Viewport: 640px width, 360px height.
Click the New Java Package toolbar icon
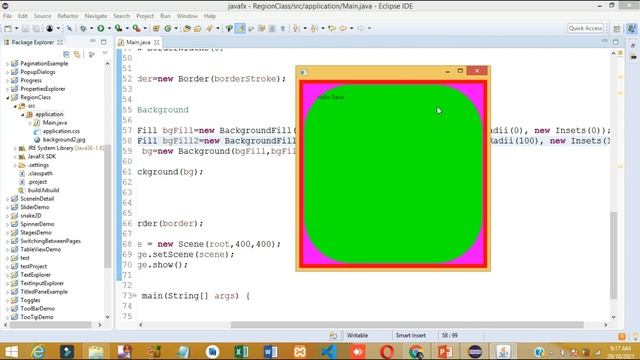[x=156, y=28]
